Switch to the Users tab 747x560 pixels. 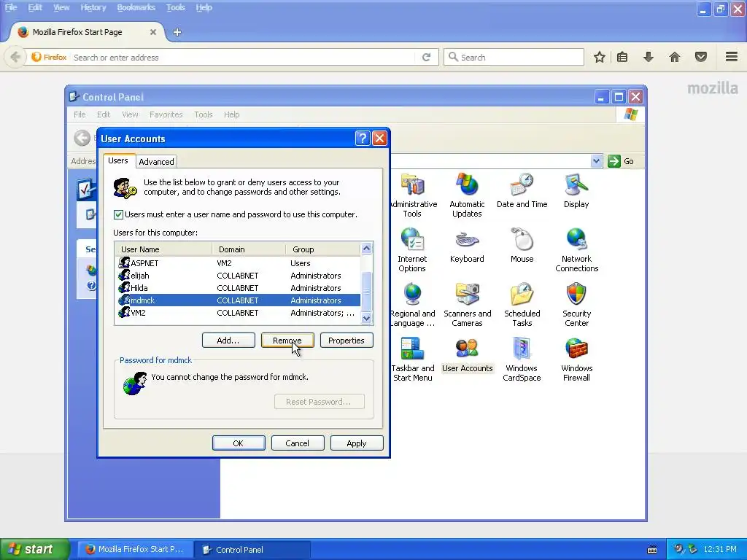pyautogui.click(x=117, y=160)
